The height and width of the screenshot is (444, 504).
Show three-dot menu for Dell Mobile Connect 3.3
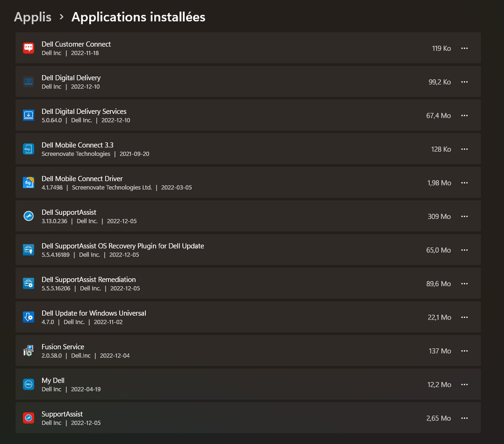pyautogui.click(x=465, y=149)
